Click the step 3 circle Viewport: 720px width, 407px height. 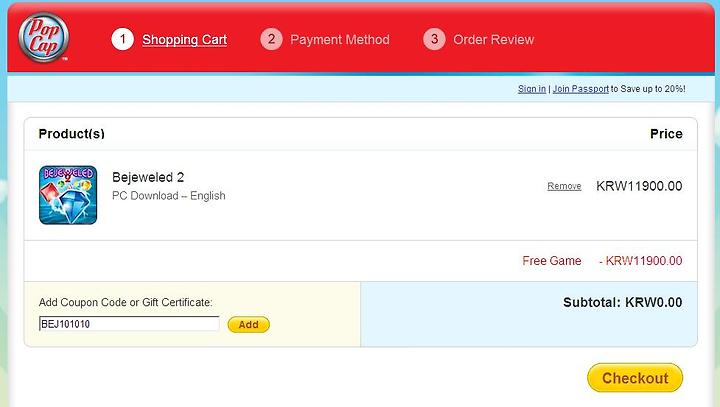pos(434,40)
